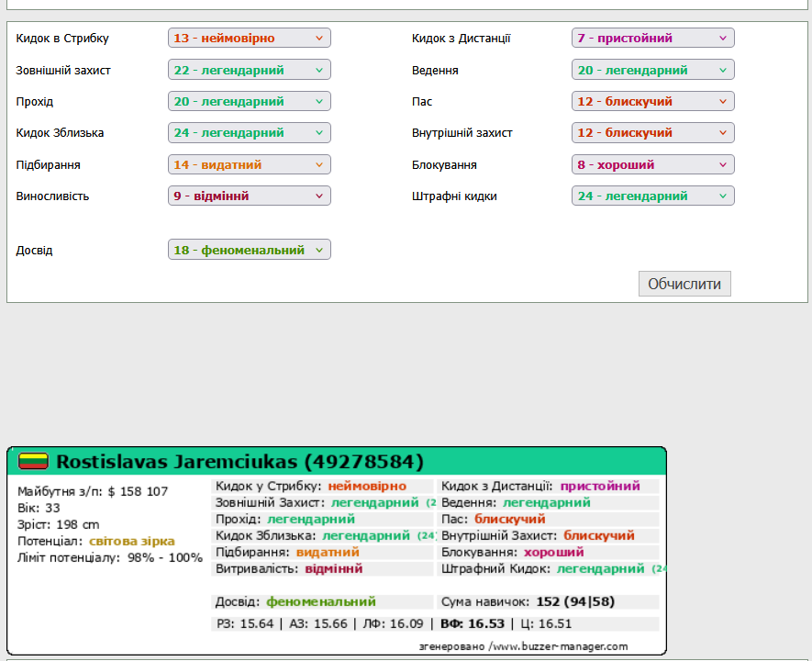The height and width of the screenshot is (661, 812).
Task: Click card row Кидок Зблизька: легендарний
Action: (322, 535)
